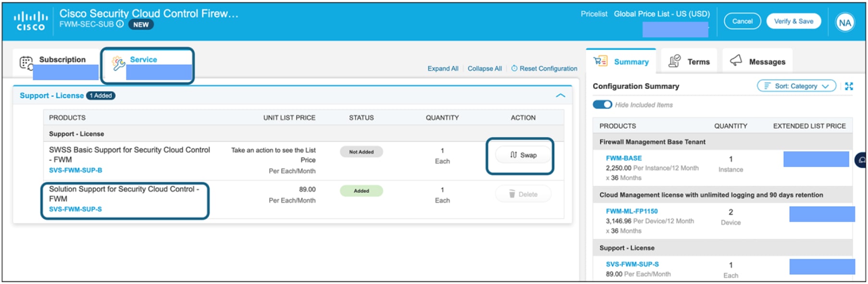The height and width of the screenshot is (284, 868).
Task: Click the NA user avatar
Action: pyautogui.click(x=844, y=22)
